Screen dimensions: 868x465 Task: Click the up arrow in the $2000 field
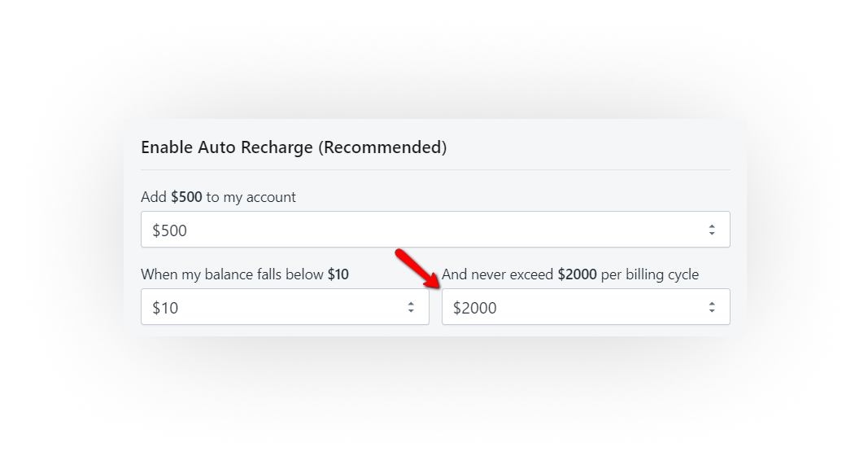(712, 304)
